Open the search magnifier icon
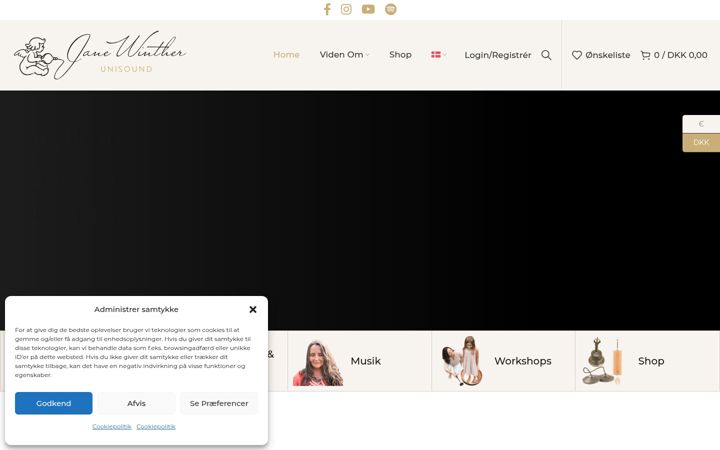The height and width of the screenshot is (450, 720). 546,55
